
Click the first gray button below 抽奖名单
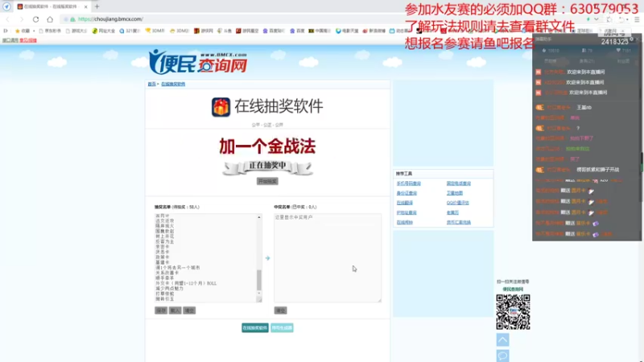point(161,311)
